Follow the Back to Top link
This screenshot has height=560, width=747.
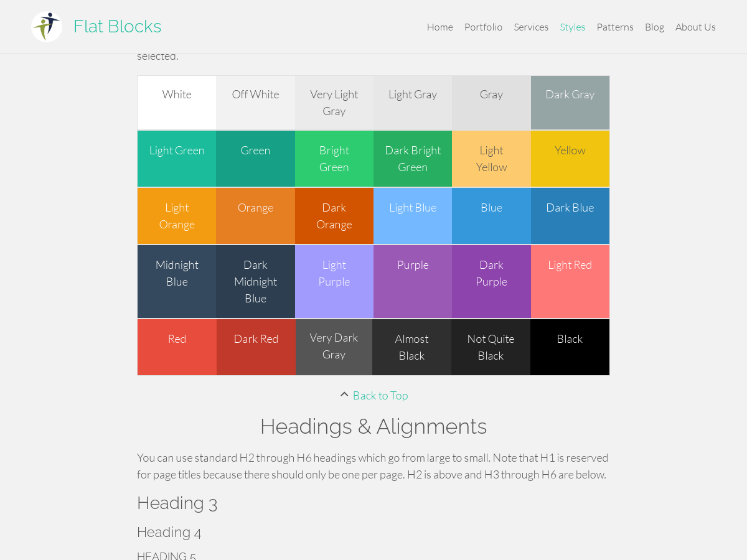[x=380, y=395]
